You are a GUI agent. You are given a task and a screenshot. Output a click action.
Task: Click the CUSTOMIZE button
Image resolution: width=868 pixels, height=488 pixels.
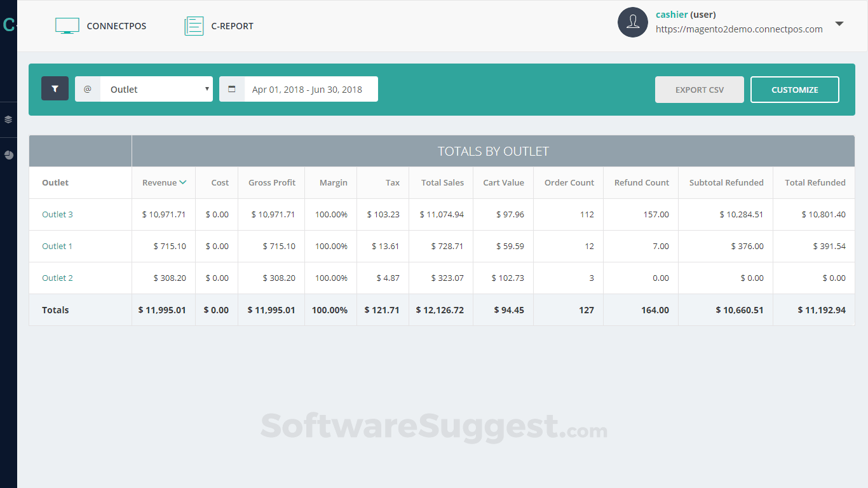(x=795, y=89)
